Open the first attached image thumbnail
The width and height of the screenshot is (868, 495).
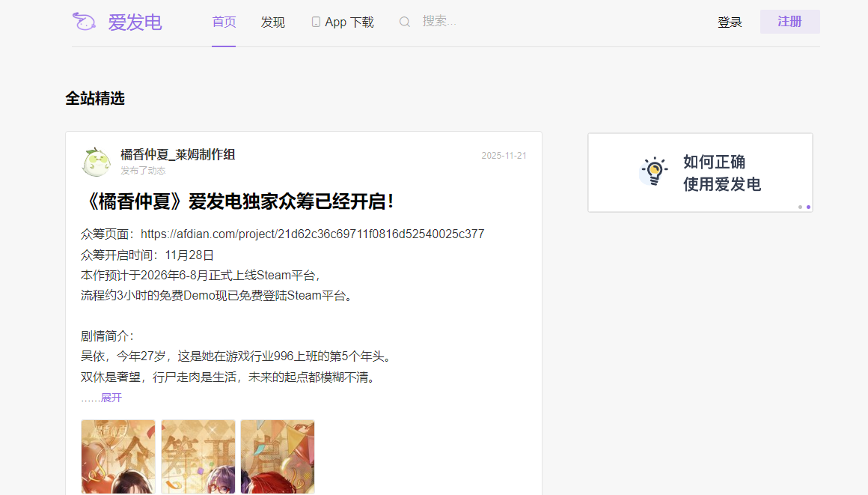(117, 456)
